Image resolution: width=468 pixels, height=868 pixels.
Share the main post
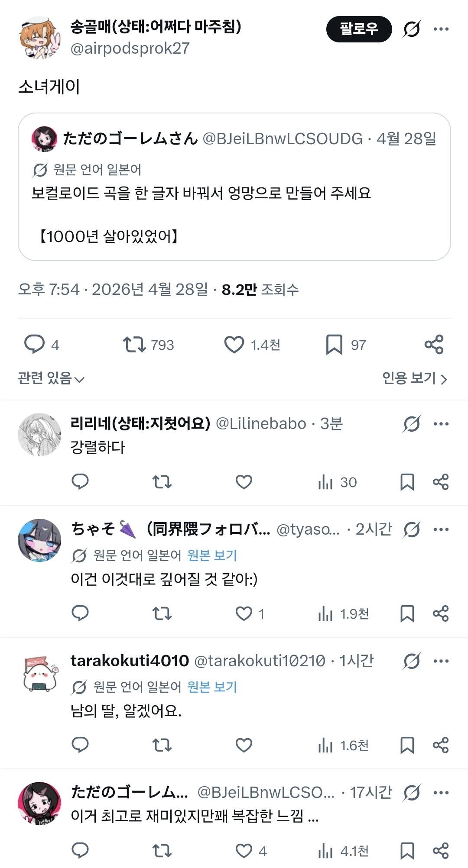click(x=434, y=345)
